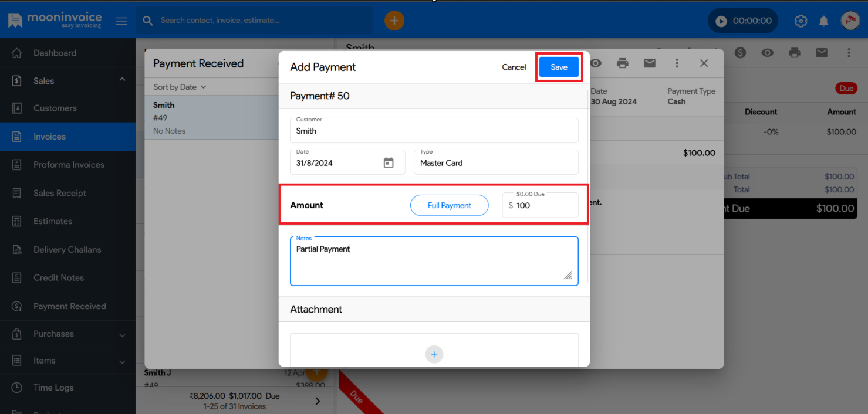
Task: Switch to the Invoices sidebar section
Action: 49,137
